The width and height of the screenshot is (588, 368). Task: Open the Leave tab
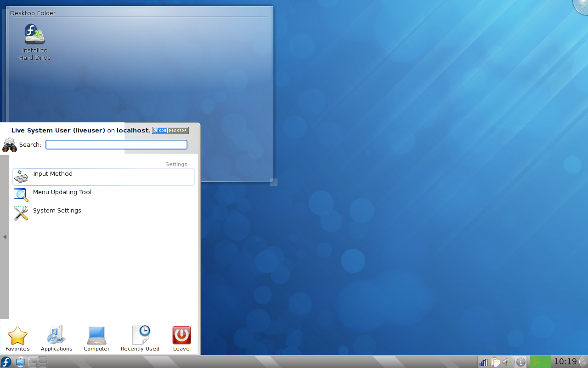(x=181, y=339)
